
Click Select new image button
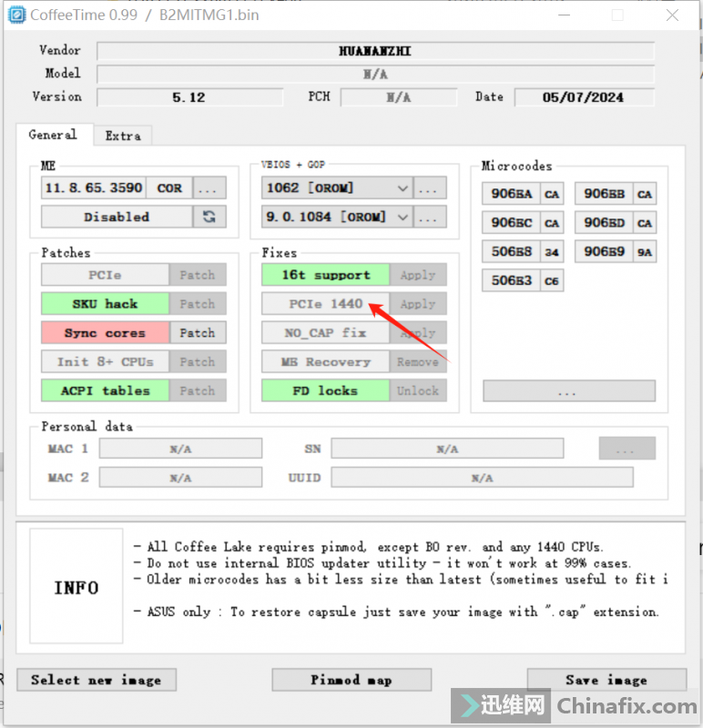click(97, 680)
